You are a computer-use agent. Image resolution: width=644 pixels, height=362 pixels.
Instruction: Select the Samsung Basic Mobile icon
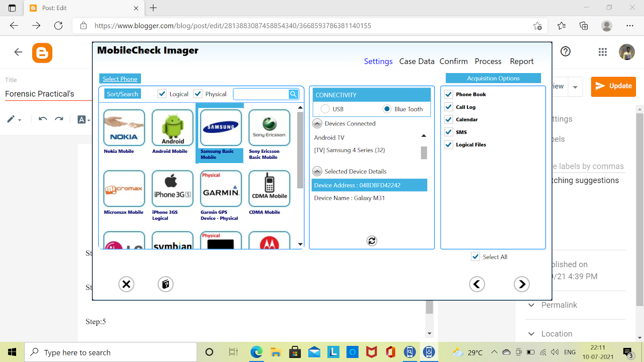(x=221, y=128)
